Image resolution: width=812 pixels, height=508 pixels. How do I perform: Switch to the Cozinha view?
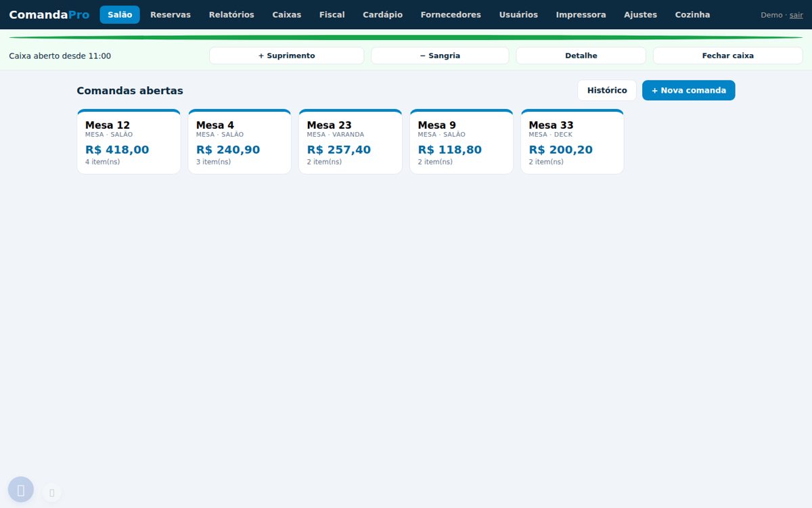point(692,15)
